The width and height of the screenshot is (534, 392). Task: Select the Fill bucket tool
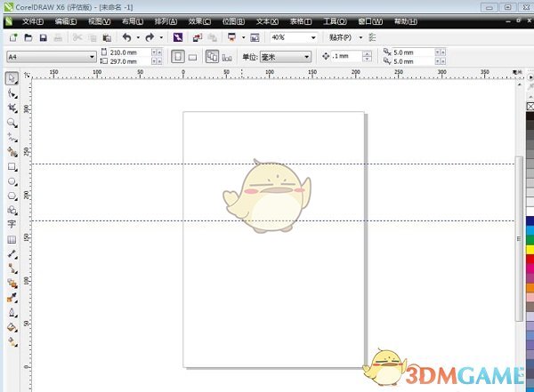click(12, 327)
